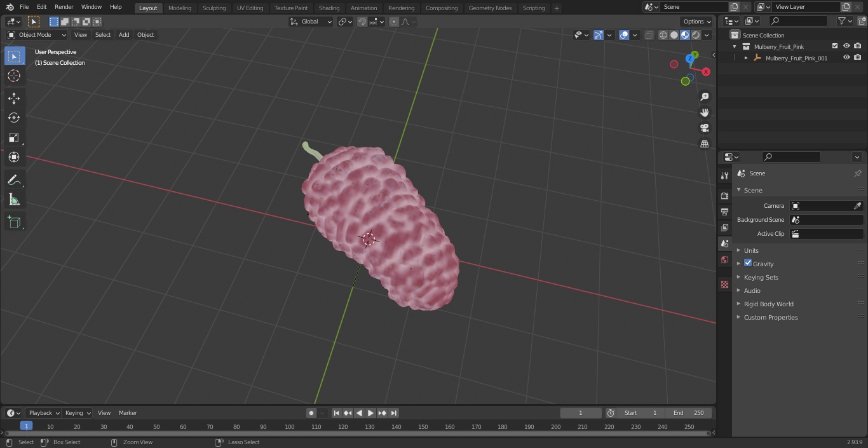
Task: Play the animation forward
Action: 370,413
